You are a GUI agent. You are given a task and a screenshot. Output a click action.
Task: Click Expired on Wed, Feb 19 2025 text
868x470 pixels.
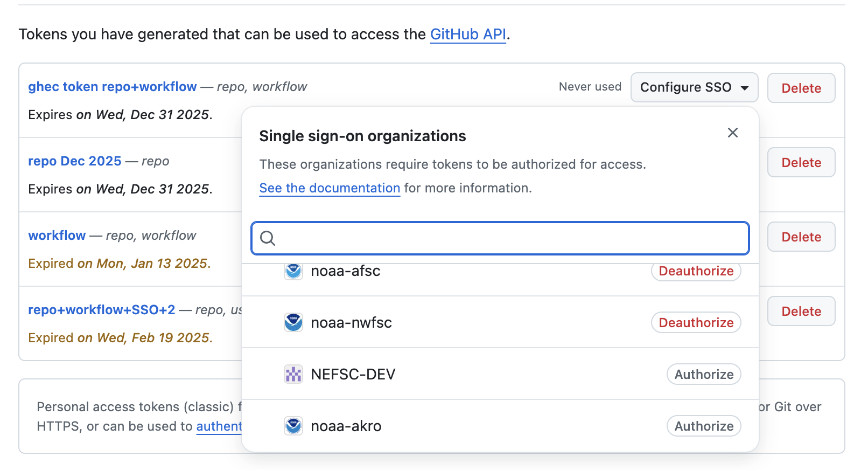(121, 338)
